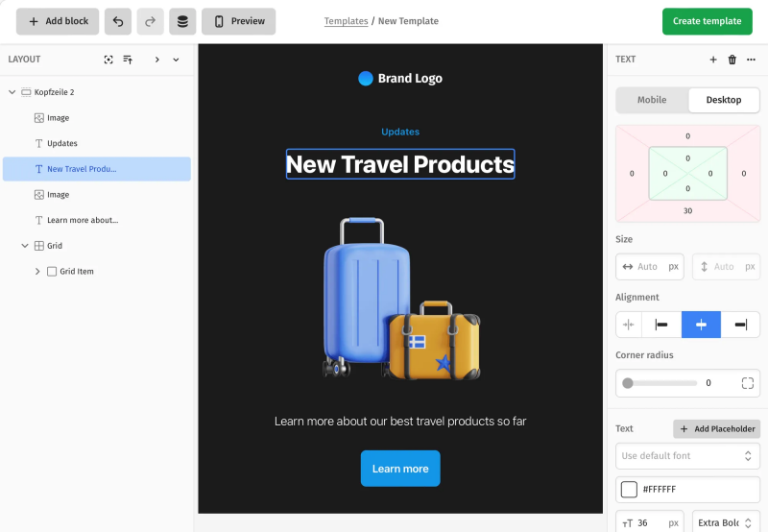This screenshot has width=768, height=532.
Task: Click the plus icon in Text panel header
Action: click(x=713, y=60)
